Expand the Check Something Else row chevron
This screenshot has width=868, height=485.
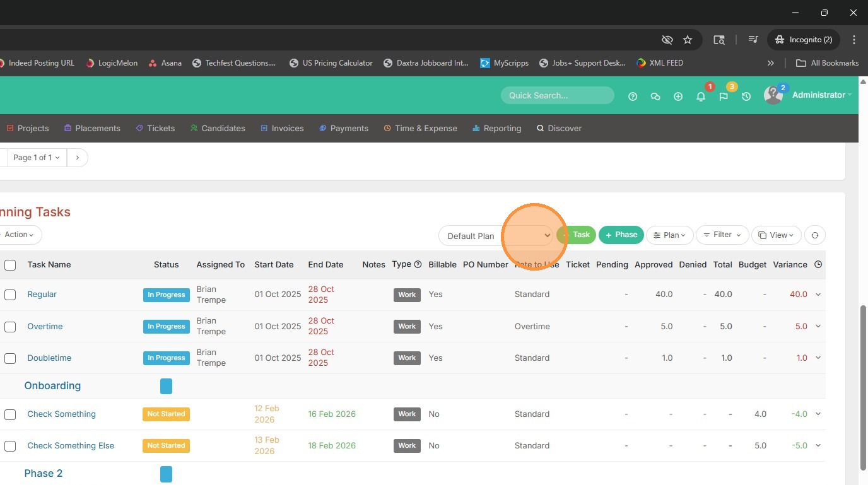tap(818, 446)
